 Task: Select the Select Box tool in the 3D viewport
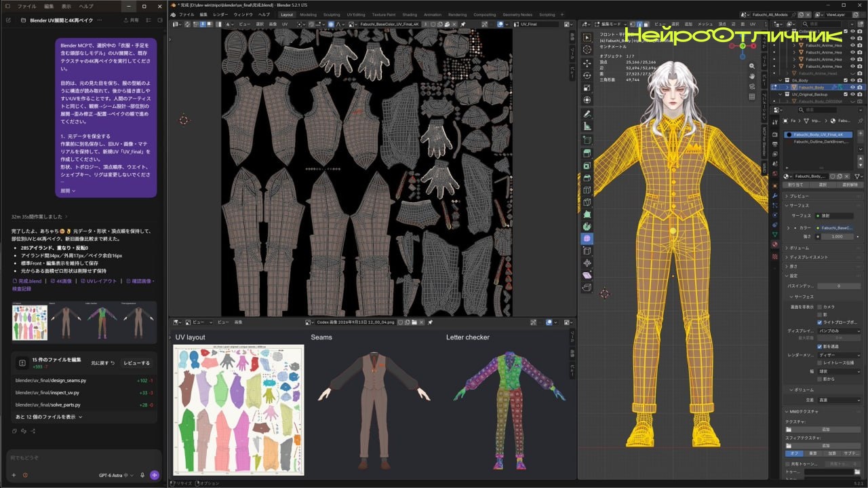pyautogui.click(x=587, y=37)
